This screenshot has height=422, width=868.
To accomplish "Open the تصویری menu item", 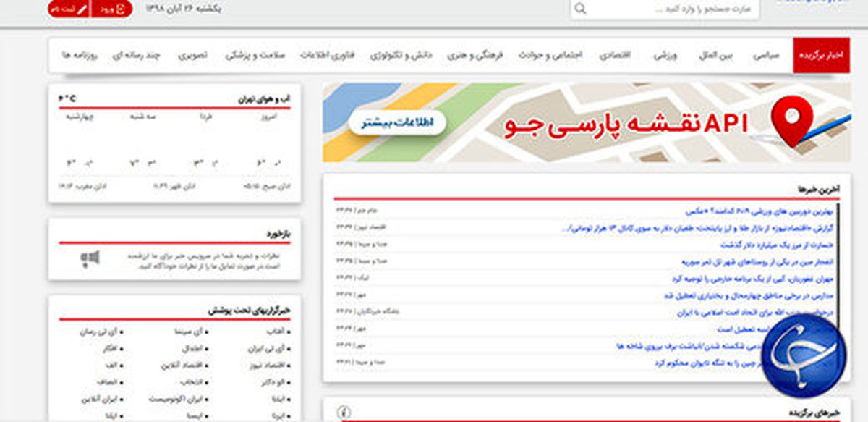I will point(192,55).
